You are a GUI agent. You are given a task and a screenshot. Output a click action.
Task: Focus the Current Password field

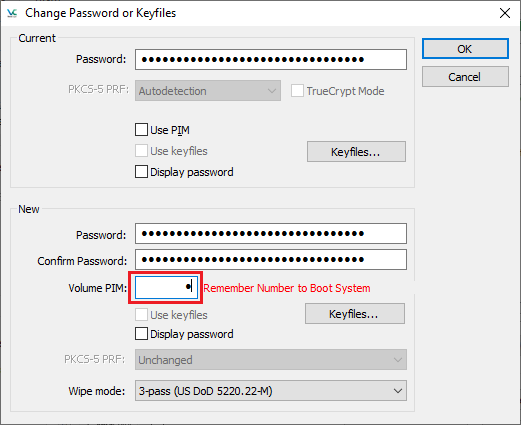click(271, 60)
